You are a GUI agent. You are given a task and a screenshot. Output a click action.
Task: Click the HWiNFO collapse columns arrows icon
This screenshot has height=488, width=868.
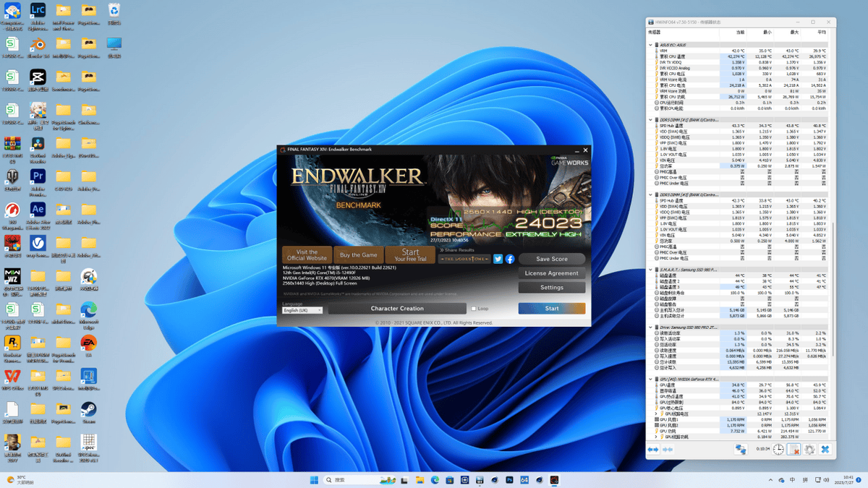667,449
